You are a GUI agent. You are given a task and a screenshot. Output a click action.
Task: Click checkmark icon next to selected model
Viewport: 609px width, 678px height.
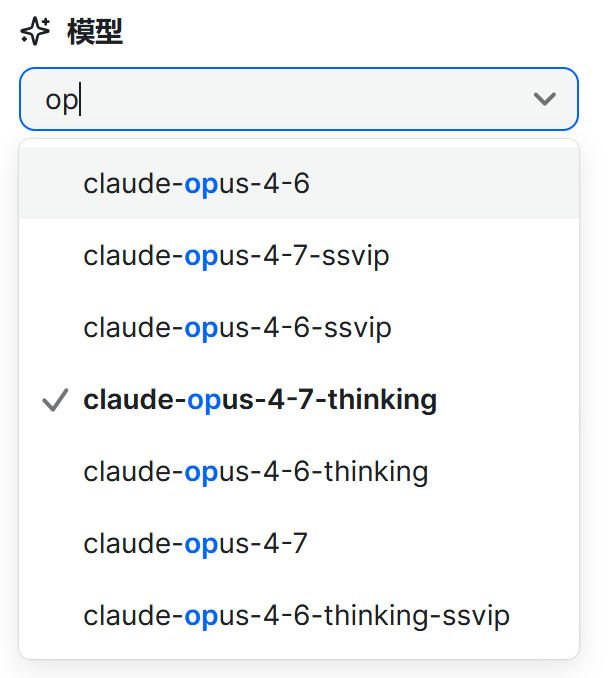[55, 400]
